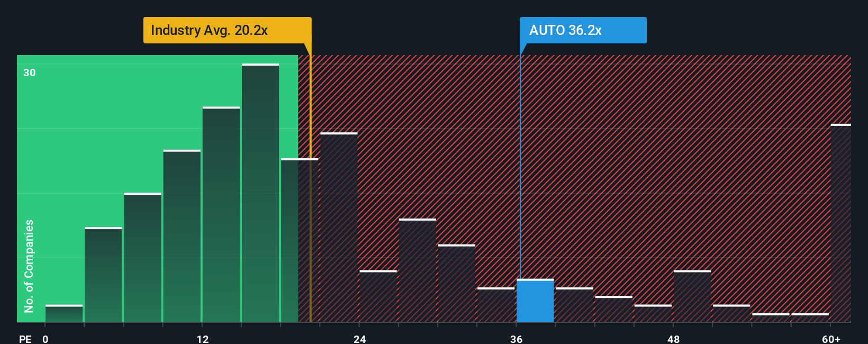Select the rightmost 60+ histogram bar
Screen dimensions: 868x344
pos(841,223)
